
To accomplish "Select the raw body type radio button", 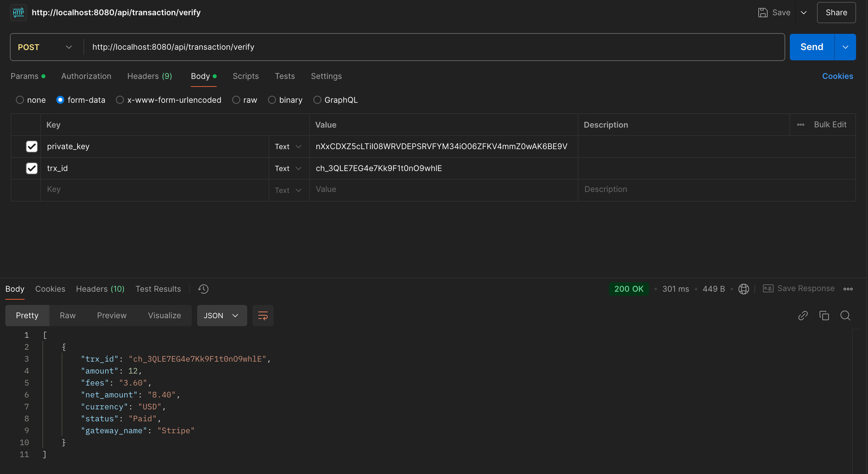I will 236,100.
